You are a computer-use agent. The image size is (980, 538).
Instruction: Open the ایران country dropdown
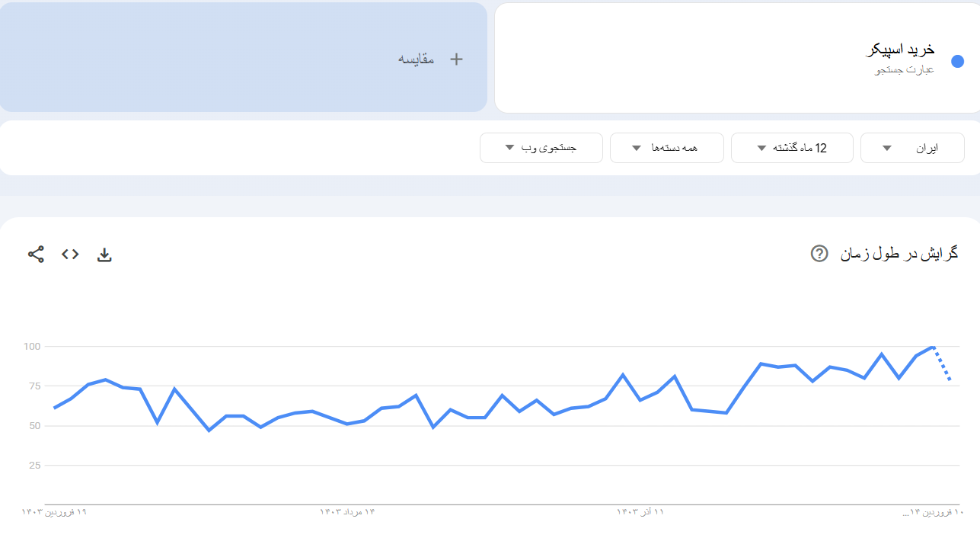click(x=911, y=148)
